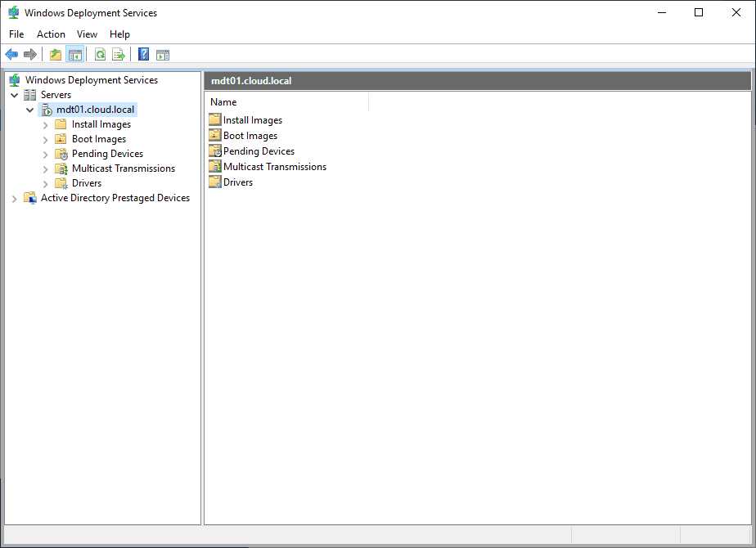
Task: Select Drivers label in tree
Action: tap(87, 183)
